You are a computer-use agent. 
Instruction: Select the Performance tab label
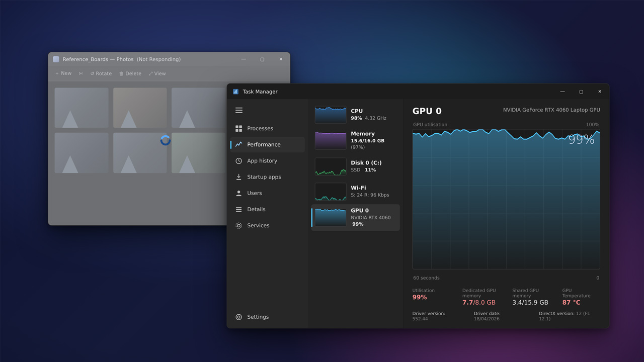(264, 144)
